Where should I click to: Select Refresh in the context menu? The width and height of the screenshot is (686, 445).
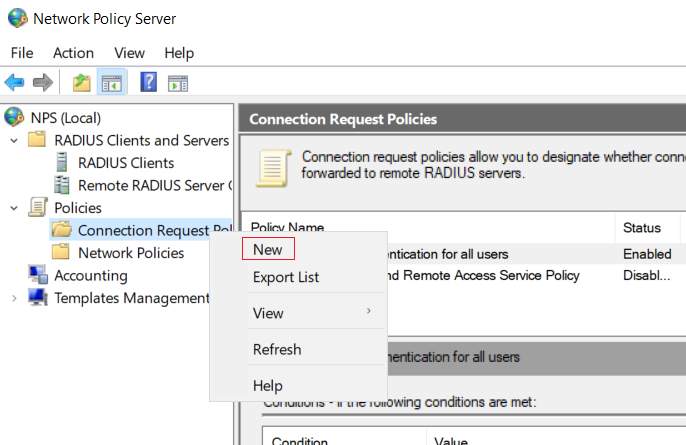[277, 350]
